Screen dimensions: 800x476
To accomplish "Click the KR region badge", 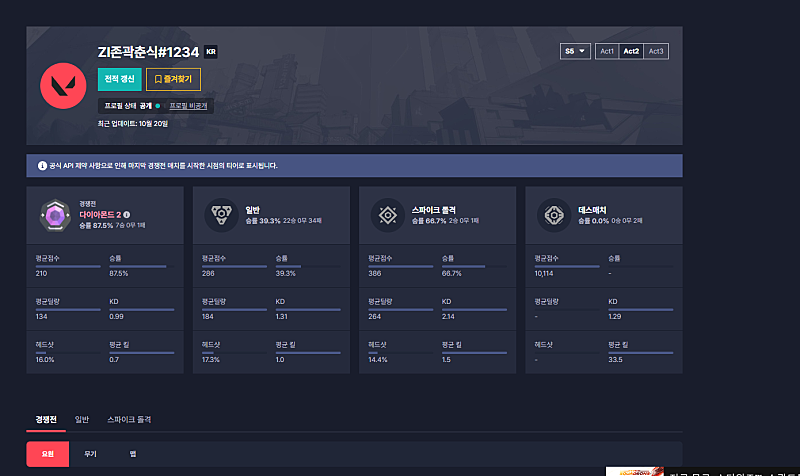I will pyautogui.click(x=211, y=52).
